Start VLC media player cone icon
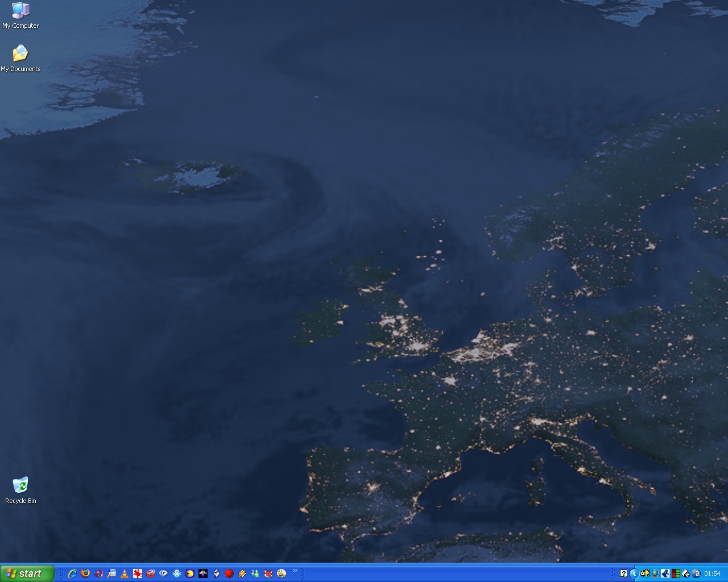 (125, 573)
